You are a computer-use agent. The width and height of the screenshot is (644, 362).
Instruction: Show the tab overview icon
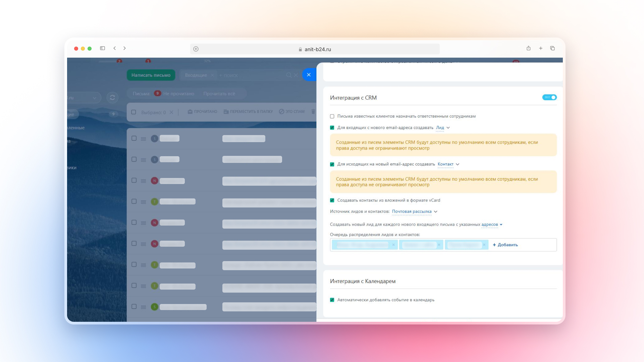click(552, 48)
